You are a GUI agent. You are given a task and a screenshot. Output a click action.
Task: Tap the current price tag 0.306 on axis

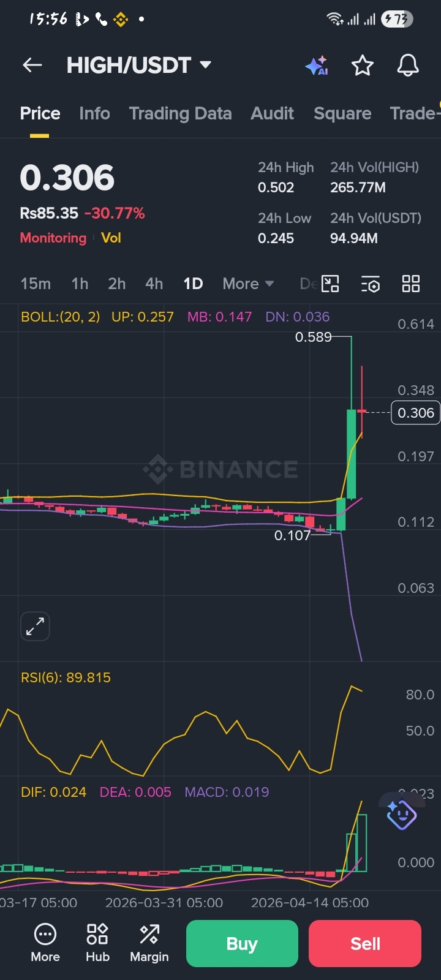click(x=415, y=413)
